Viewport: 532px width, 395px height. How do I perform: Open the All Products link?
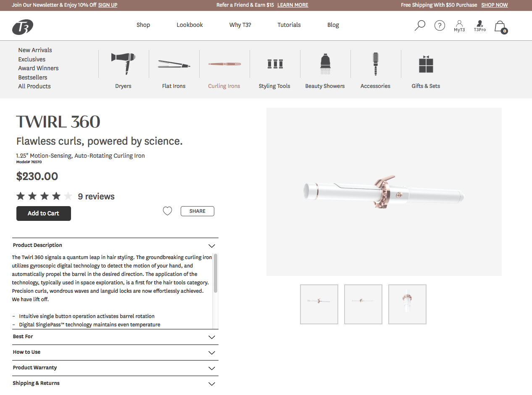[34, 86]
